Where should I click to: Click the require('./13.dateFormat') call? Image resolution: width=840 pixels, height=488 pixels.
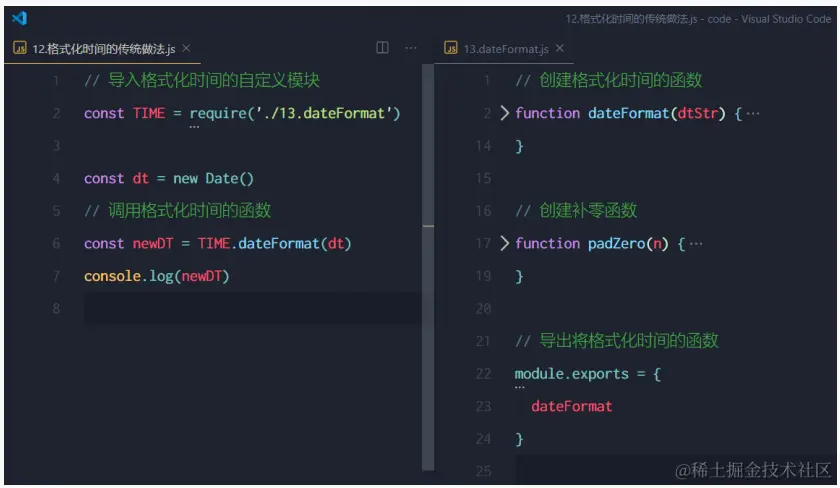(295, 114)
